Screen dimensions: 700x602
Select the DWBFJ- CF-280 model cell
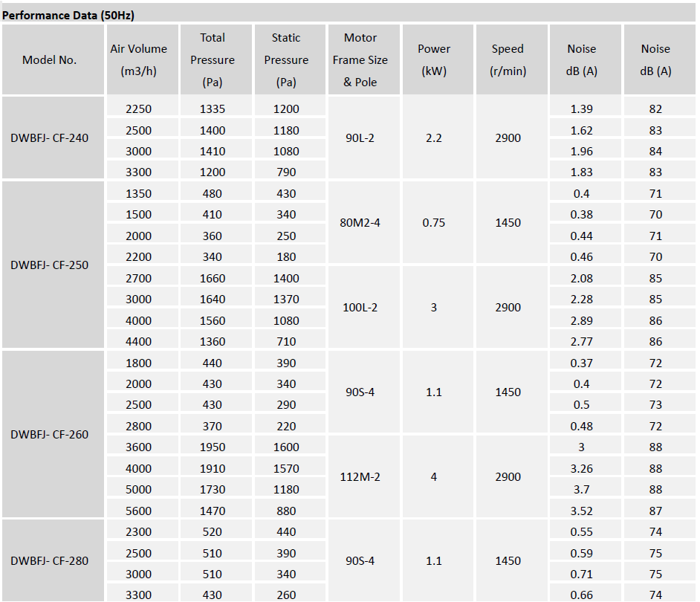(x=50, y=561)
